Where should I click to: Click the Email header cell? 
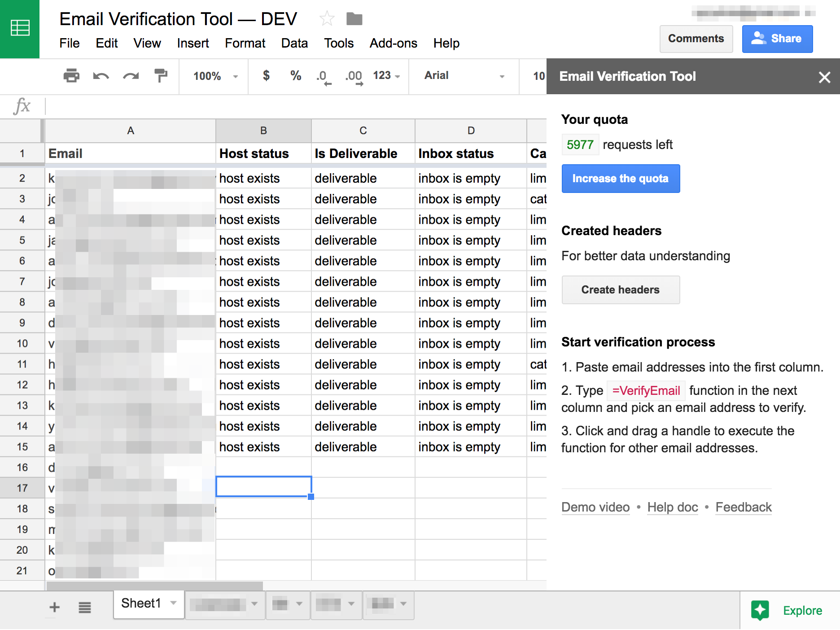pyautogui.click(x=131, y=153)
